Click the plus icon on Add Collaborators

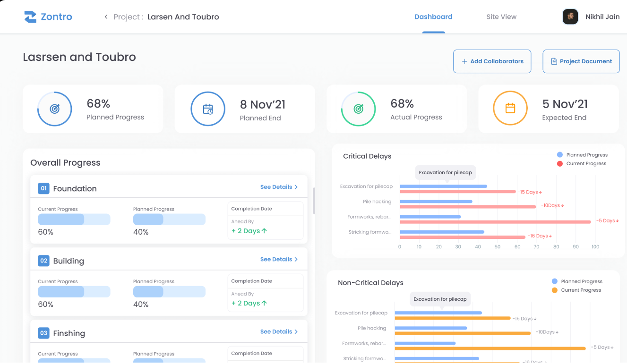click(464, 61)
